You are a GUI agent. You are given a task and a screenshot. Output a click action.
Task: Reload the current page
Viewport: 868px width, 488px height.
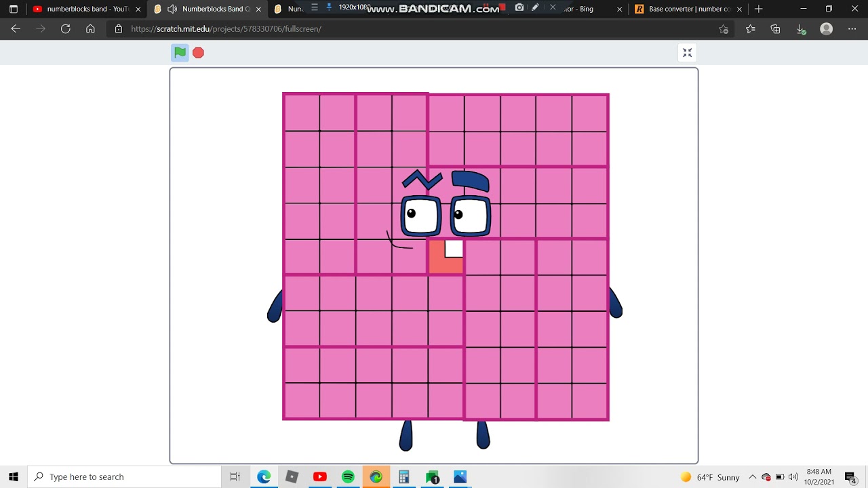(66, 29)
